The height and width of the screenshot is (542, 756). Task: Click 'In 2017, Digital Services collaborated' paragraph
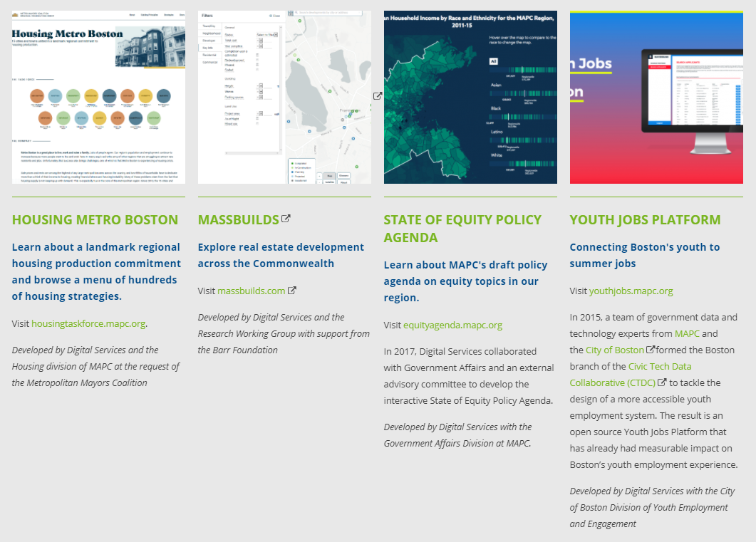click(x=469, y=376)
